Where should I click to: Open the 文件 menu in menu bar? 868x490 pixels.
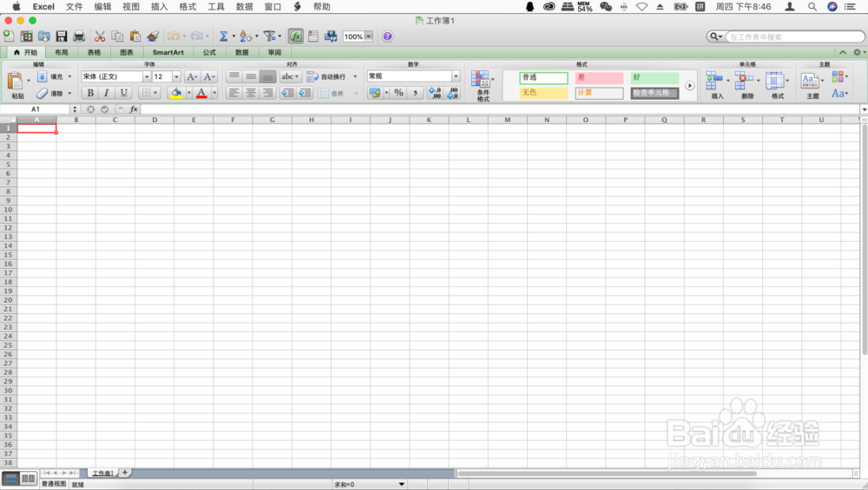(74, 7)
